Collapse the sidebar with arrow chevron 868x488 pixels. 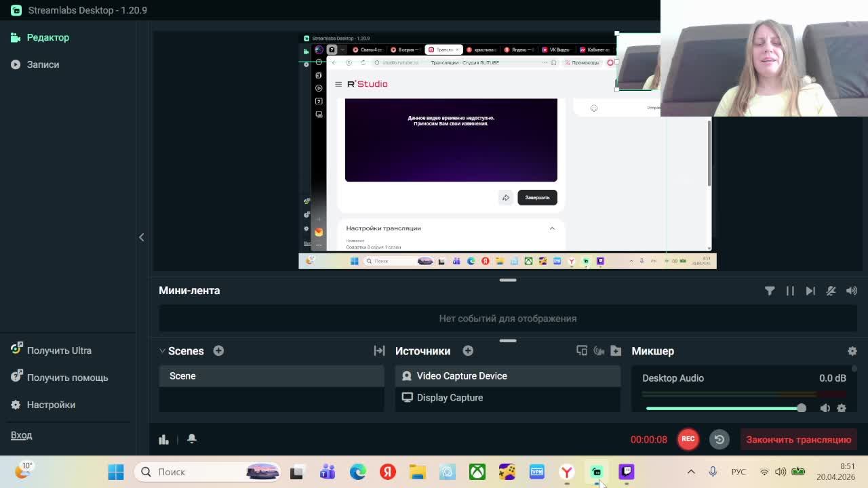coord(141,237)
